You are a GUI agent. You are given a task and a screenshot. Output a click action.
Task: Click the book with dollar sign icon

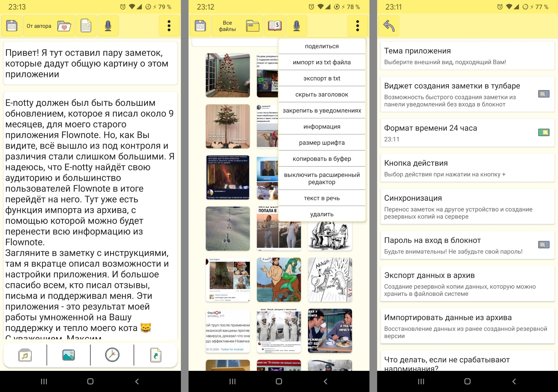pos(275,26)
